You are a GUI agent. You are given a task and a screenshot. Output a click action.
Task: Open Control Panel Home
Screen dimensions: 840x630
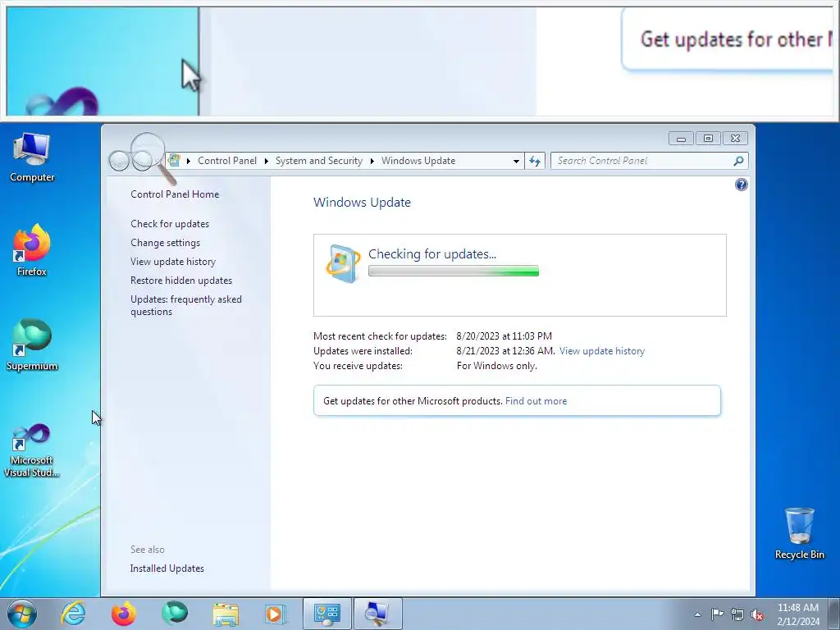175,194
